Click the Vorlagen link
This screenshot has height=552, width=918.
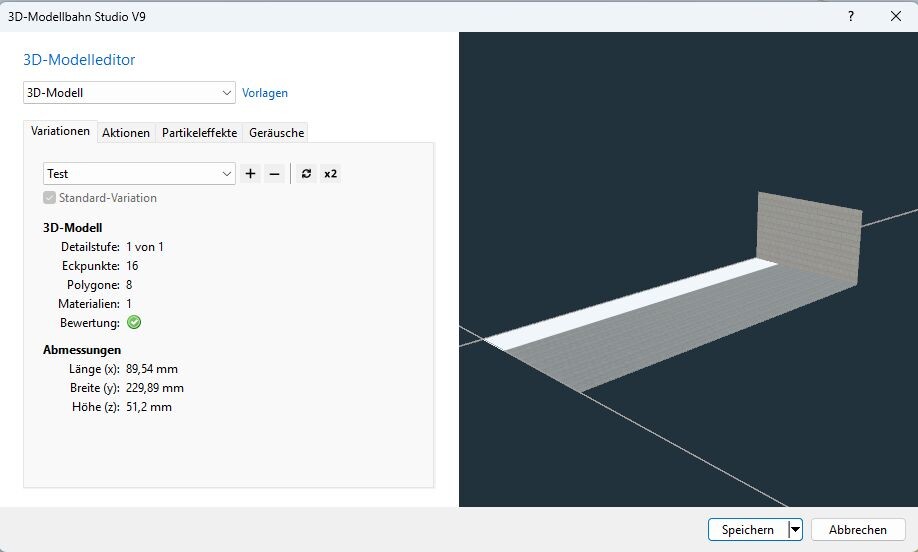point(265,93)
